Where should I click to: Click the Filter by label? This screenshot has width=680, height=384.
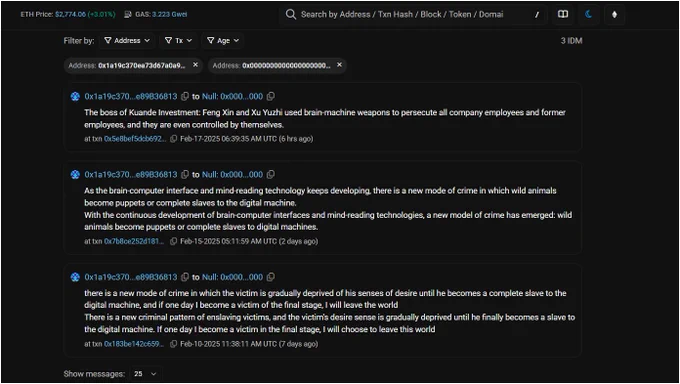point(79,41)
